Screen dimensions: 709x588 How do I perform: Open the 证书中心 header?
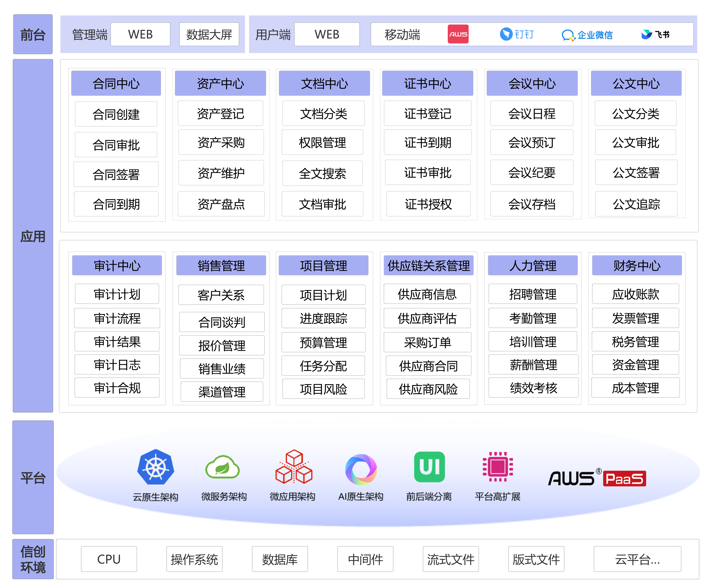[427, 83]
